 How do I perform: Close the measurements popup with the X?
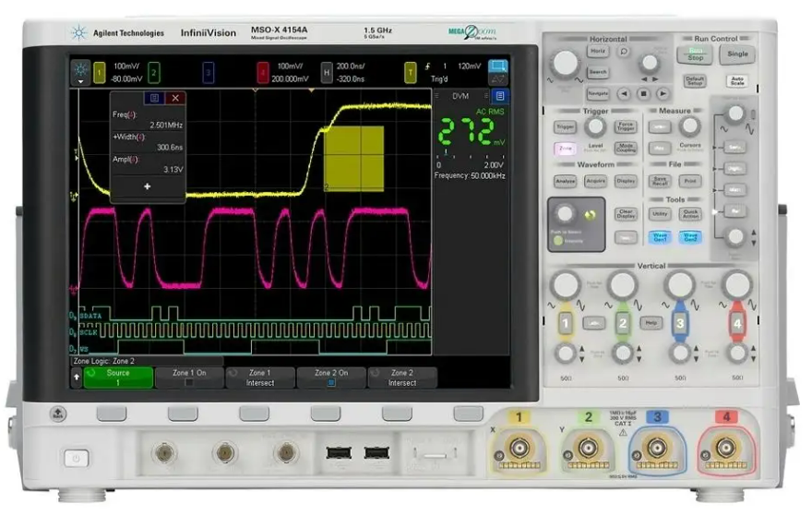175,98
